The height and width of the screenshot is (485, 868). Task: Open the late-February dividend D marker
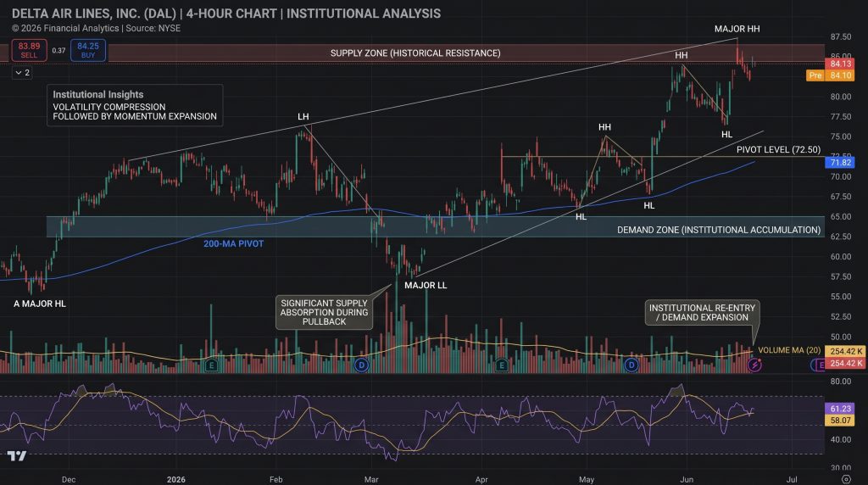point(361,365)
